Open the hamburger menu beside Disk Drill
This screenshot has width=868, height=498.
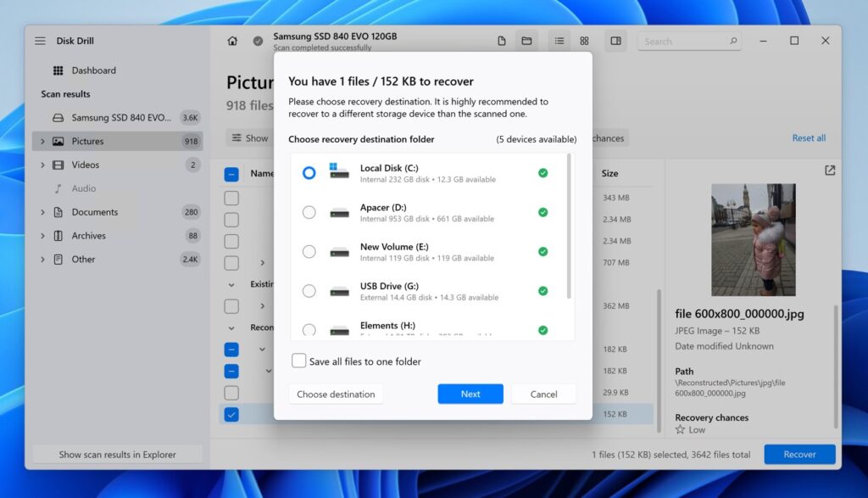[x=40, y=40]
